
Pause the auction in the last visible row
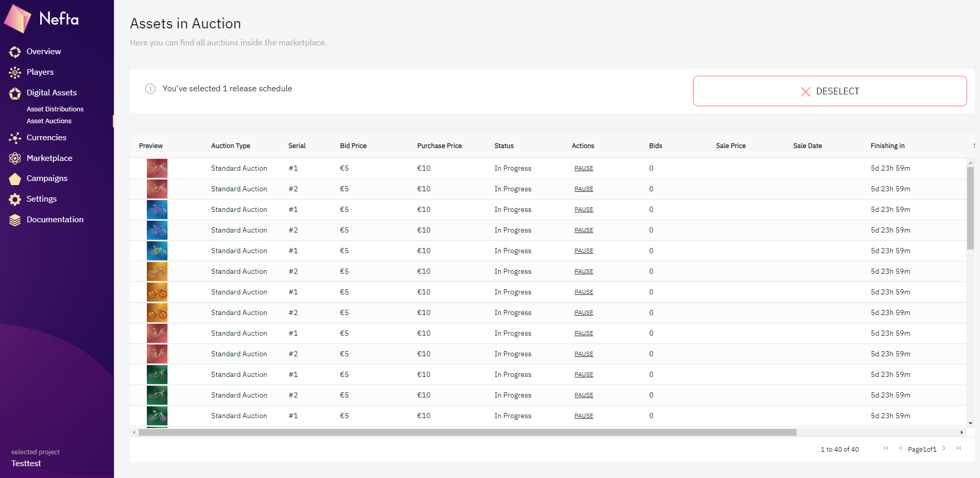pyautogui.click(x=584, y=416)
